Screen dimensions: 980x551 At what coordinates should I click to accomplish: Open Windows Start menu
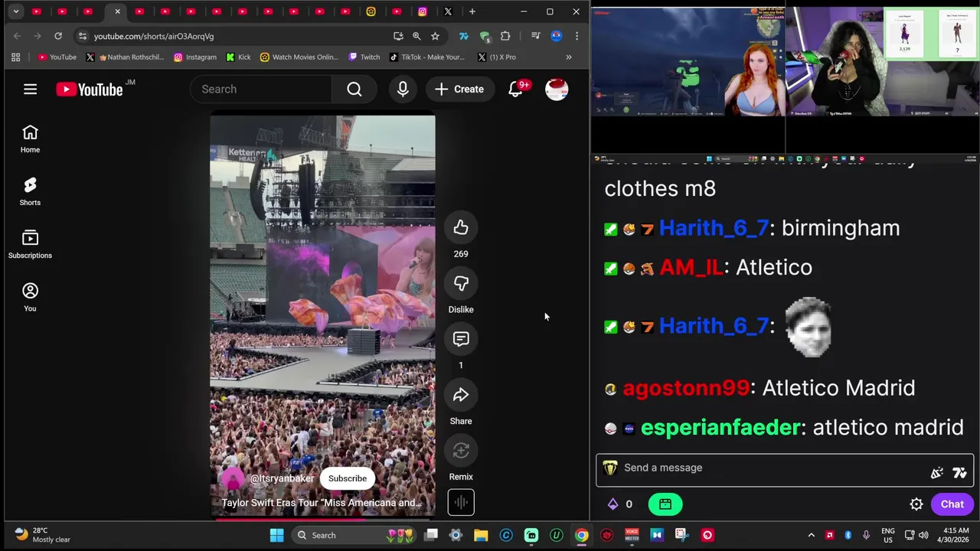(276, 535)
